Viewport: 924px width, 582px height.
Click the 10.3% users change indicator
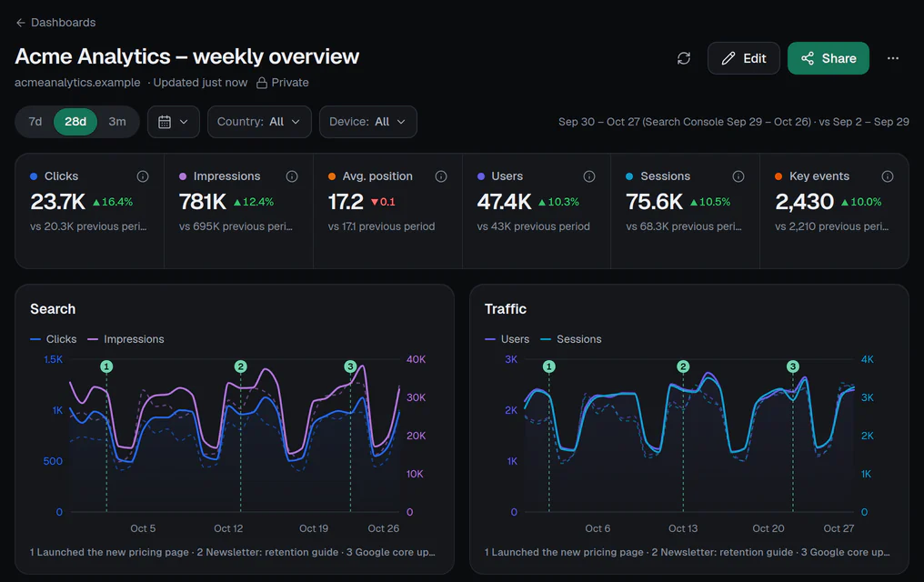[558, 202]
